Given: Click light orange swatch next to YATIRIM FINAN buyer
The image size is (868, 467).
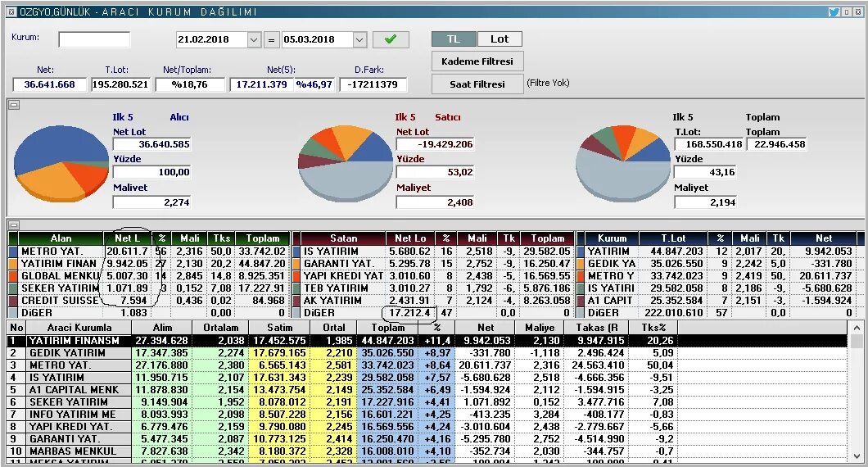Looking at the screenshot, I should click(x=13, y=264).
